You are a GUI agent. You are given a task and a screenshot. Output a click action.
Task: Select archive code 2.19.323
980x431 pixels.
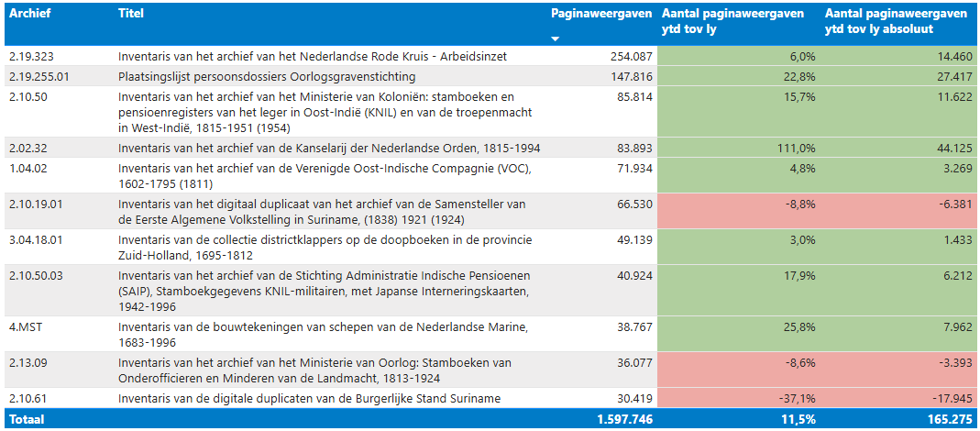33,57
